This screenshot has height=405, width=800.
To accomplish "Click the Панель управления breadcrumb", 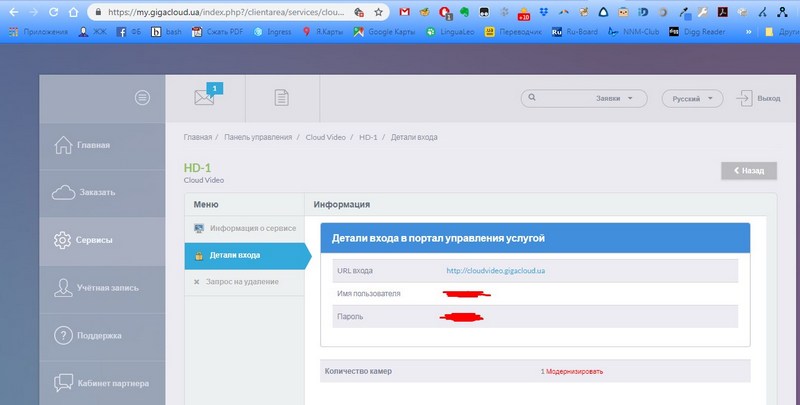I will 258,137.
